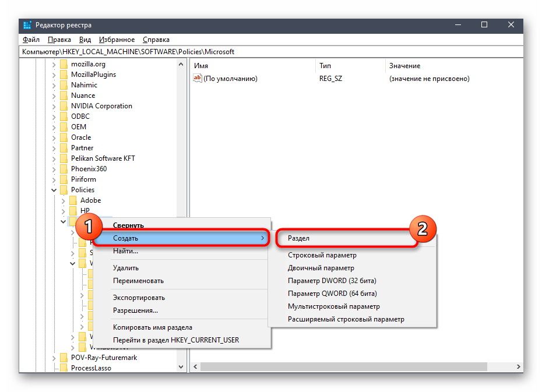The height and width of the screenshot is (392, 542).
Task: Click the Oracle folder icon
Action: [x=64, y=137]
